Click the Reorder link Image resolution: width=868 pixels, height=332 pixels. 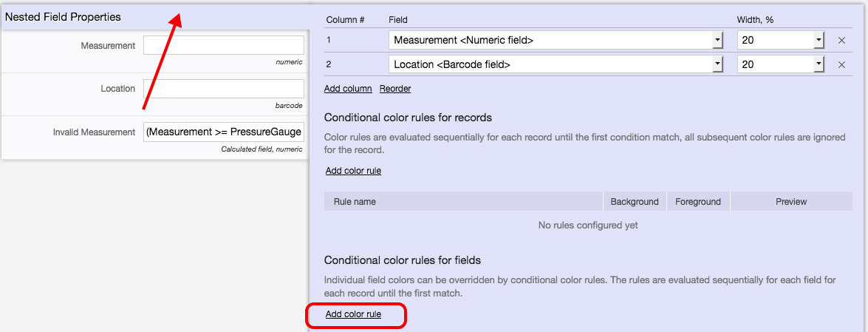pyautogui.click(x=395, y=89)
